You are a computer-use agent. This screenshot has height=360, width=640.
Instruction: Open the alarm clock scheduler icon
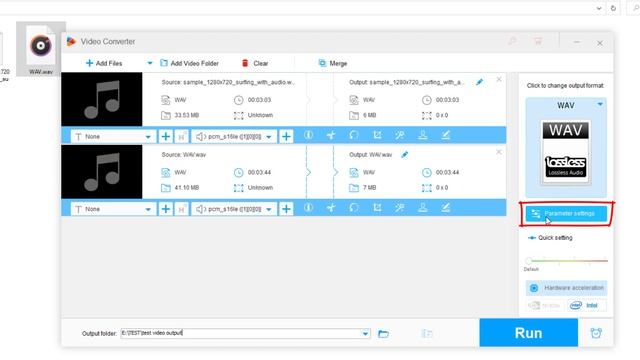tap(596, 333)
